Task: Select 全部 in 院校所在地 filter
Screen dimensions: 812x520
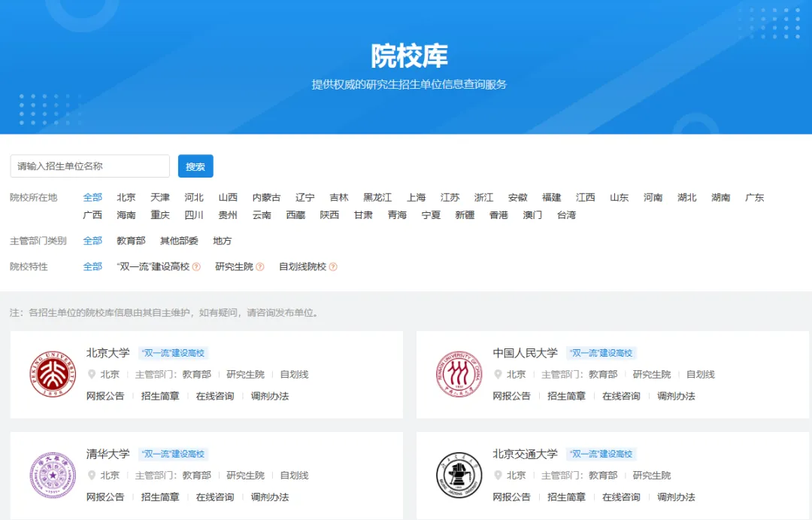Action: click(92, 197)
